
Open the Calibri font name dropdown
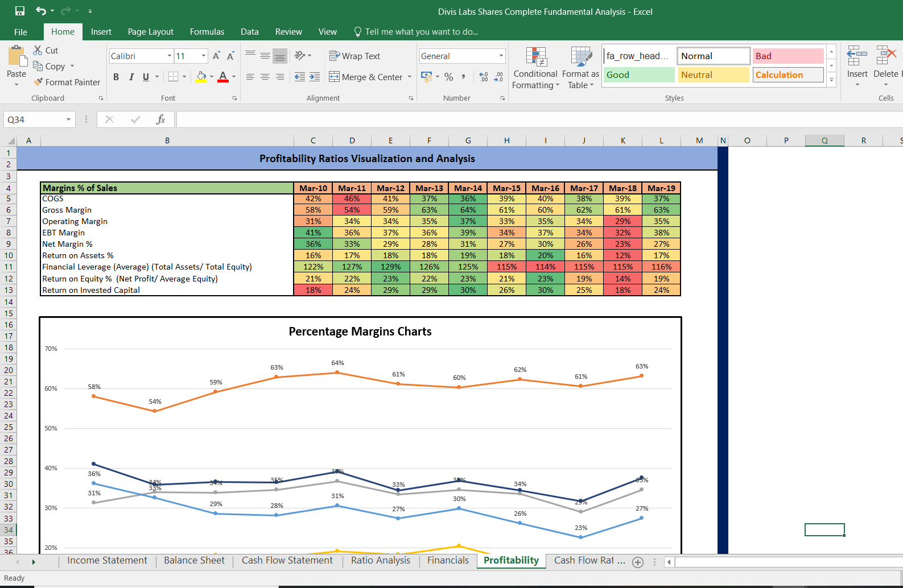(x=170, y=56)
